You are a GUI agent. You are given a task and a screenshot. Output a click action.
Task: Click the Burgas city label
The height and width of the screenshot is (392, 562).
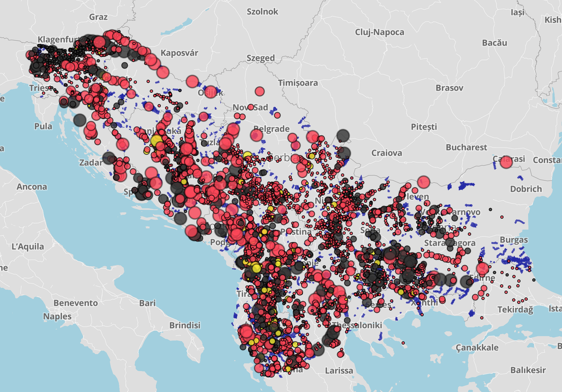514,240
